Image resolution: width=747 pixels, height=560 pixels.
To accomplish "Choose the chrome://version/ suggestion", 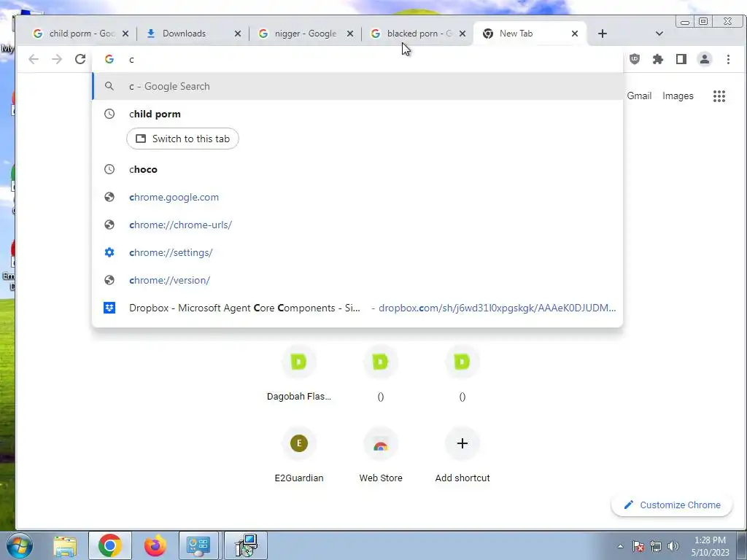I will pyautogui.click(x=357, y=280).
